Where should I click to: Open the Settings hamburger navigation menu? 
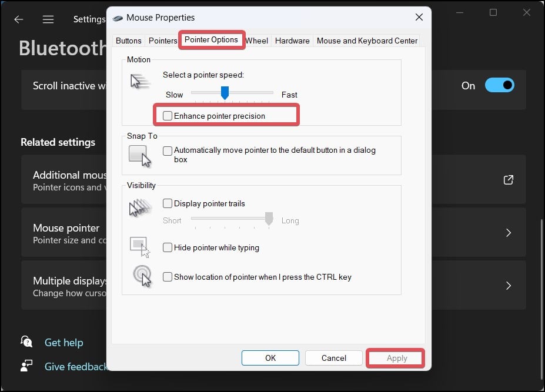48,19
